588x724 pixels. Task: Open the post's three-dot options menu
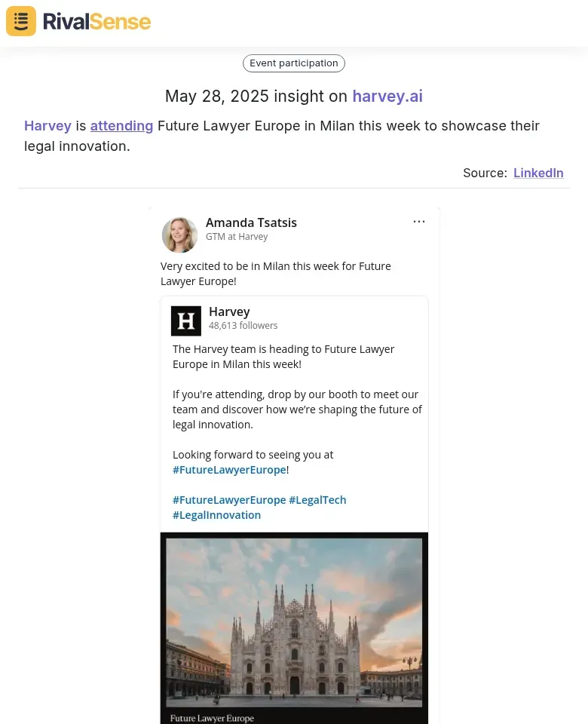pos(418,222)
